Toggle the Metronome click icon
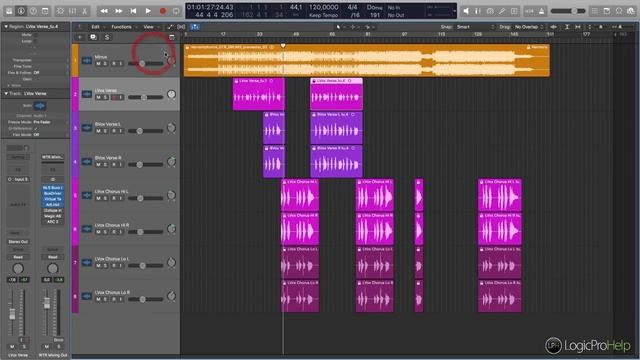Image resolution: width=640 pixels, height=360 pixels. coord(542,11)
